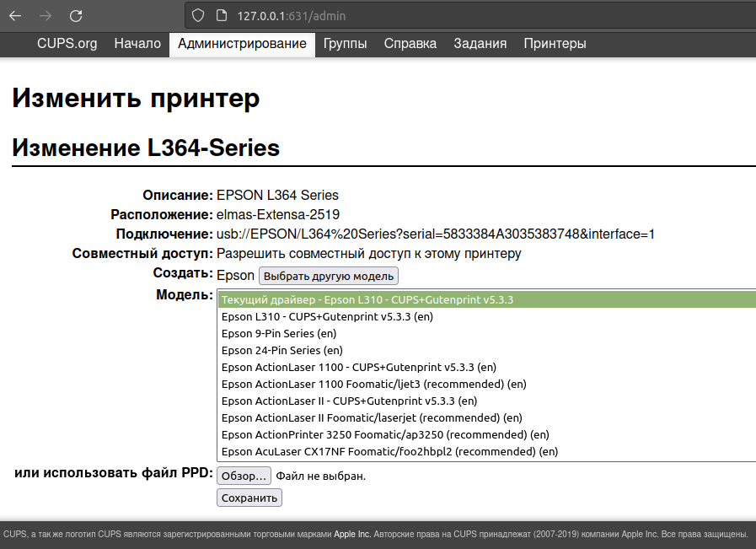Go to the Начало tab
Viewport: 756px width, 549px height.
(137, 43)
